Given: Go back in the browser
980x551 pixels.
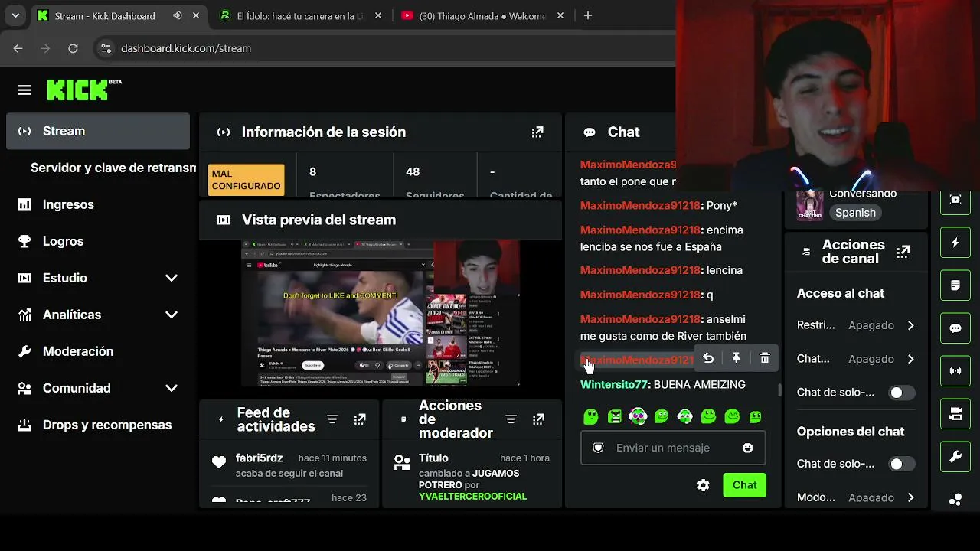Looking at the screenshot, I should coord(18,48).
